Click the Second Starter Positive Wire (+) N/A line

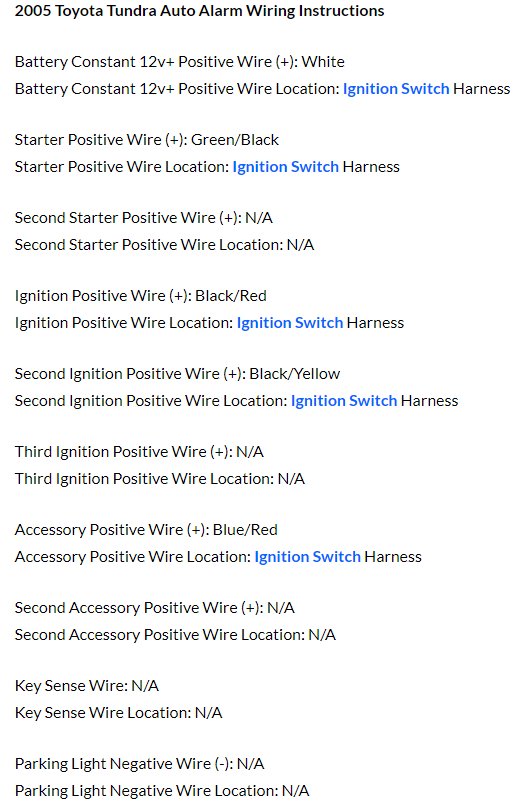[x=143, y=218]
